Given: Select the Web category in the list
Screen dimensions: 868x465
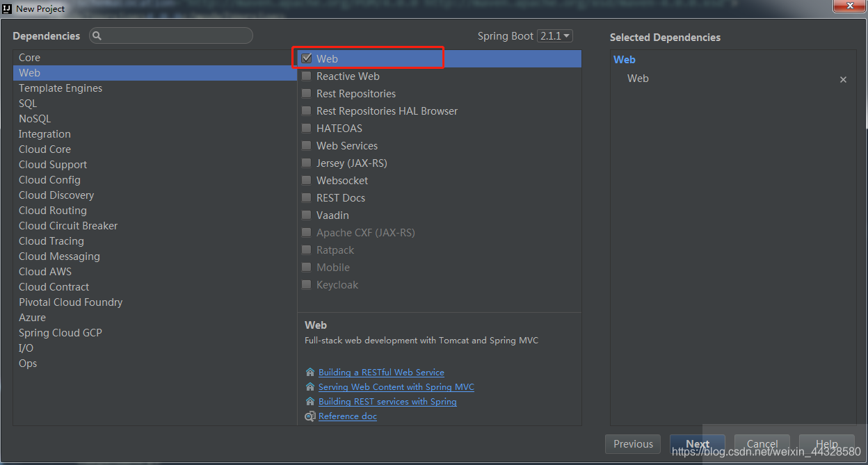Looking at the screenshot, I should tap(154, 73).
